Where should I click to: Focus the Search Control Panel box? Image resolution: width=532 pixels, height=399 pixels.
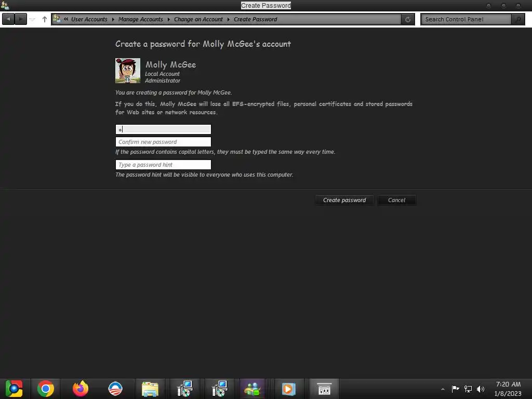click(x=466, y=19)
